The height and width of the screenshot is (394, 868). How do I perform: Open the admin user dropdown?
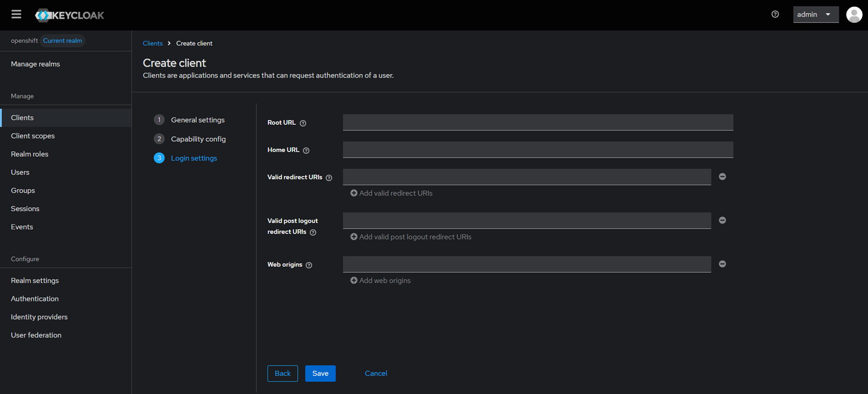point(815,15)
